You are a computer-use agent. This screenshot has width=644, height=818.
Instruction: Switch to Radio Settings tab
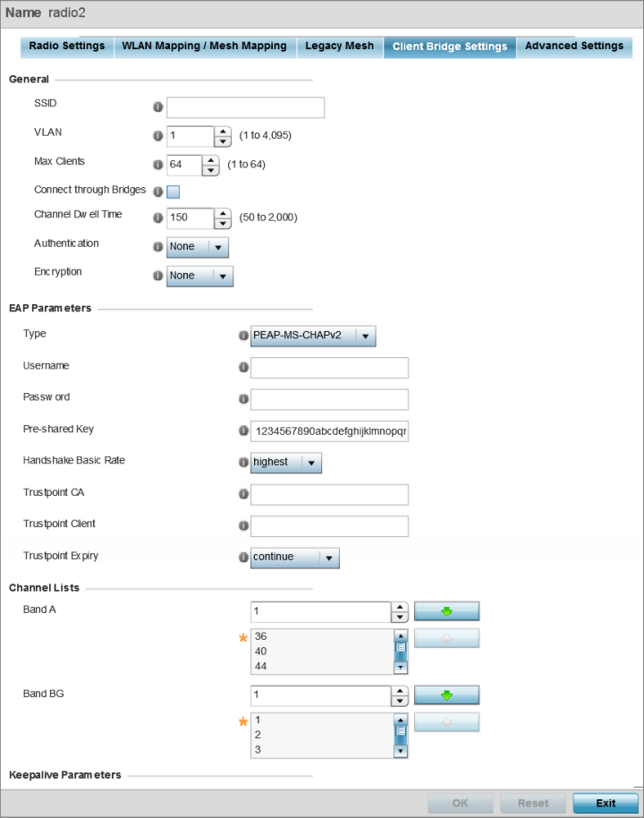[67, 47]
